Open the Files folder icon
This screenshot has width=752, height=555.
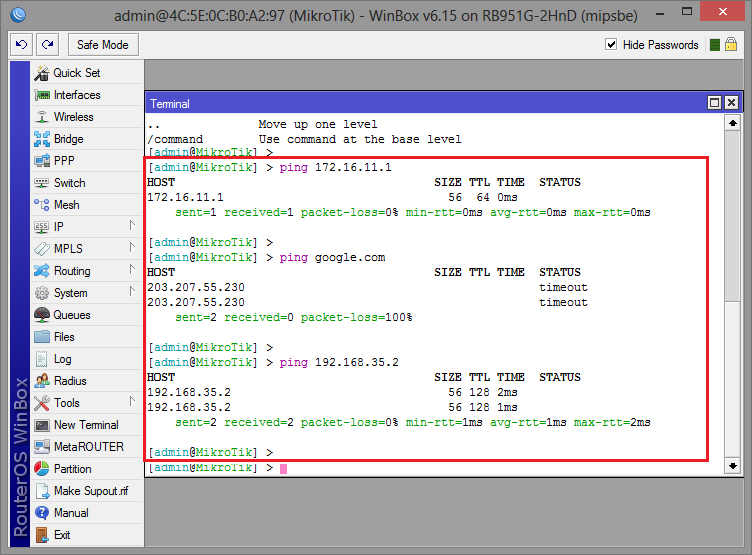point(42,337)
